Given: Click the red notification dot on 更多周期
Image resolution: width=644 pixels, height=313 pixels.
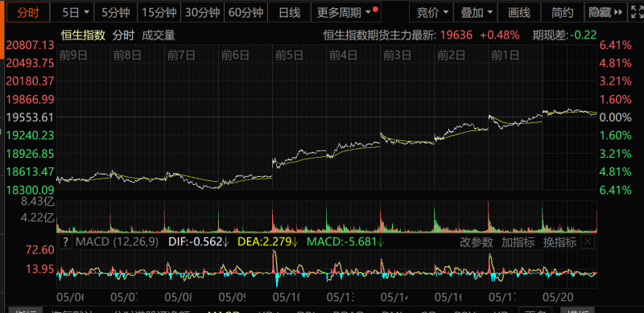Looking at the screenshot, I should click(375, 9).
